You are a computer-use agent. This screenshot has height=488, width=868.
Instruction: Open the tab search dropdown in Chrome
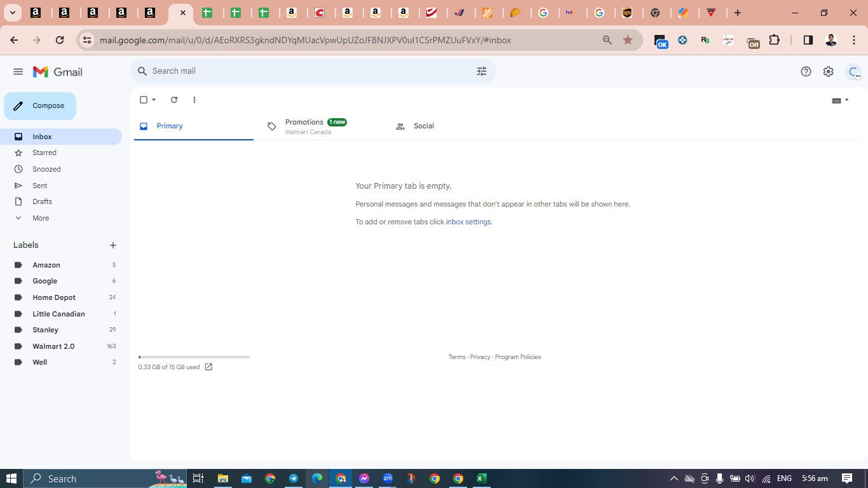pos(12,13)
